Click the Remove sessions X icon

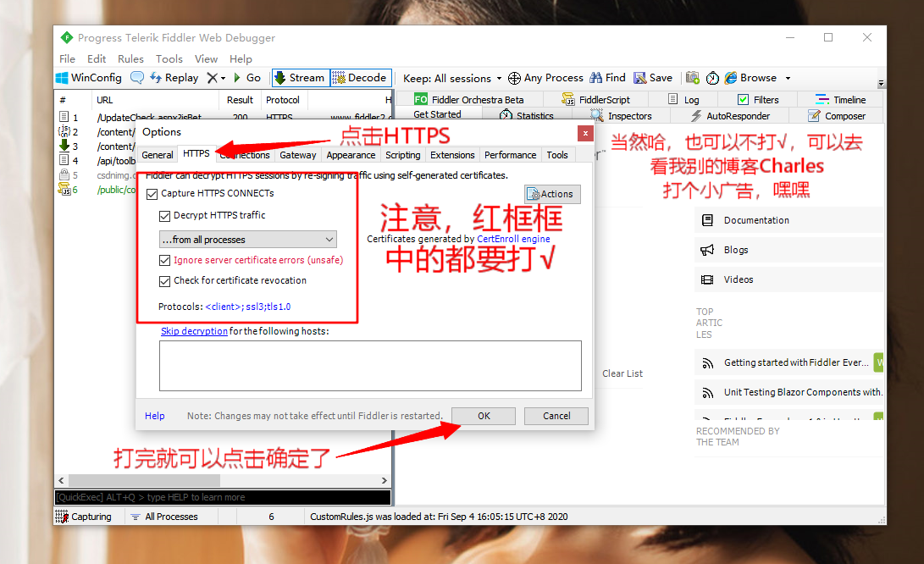212,78
